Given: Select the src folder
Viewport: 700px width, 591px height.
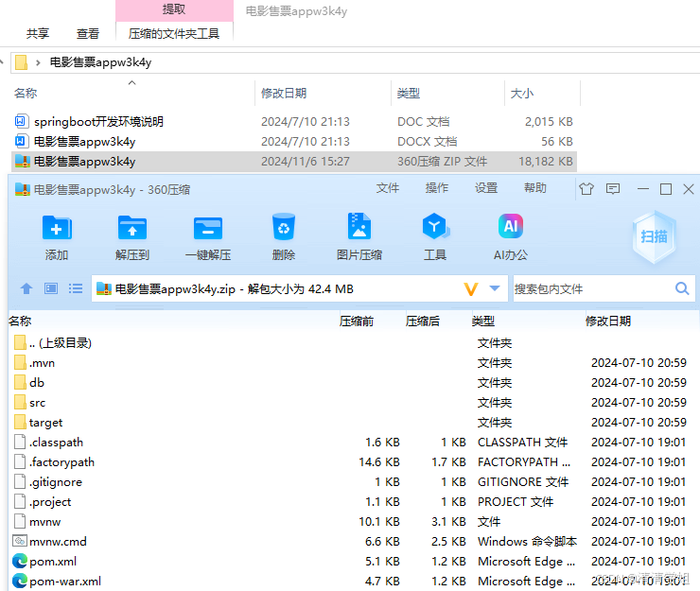Looking at the screenshot, I should click(x=38, y=403).
